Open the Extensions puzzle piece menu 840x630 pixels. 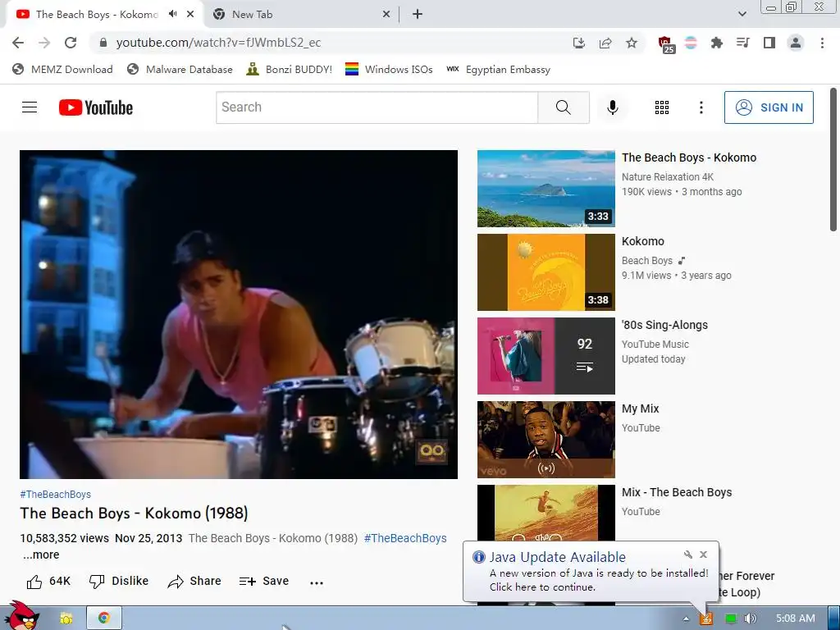click(x=716, y=43)
